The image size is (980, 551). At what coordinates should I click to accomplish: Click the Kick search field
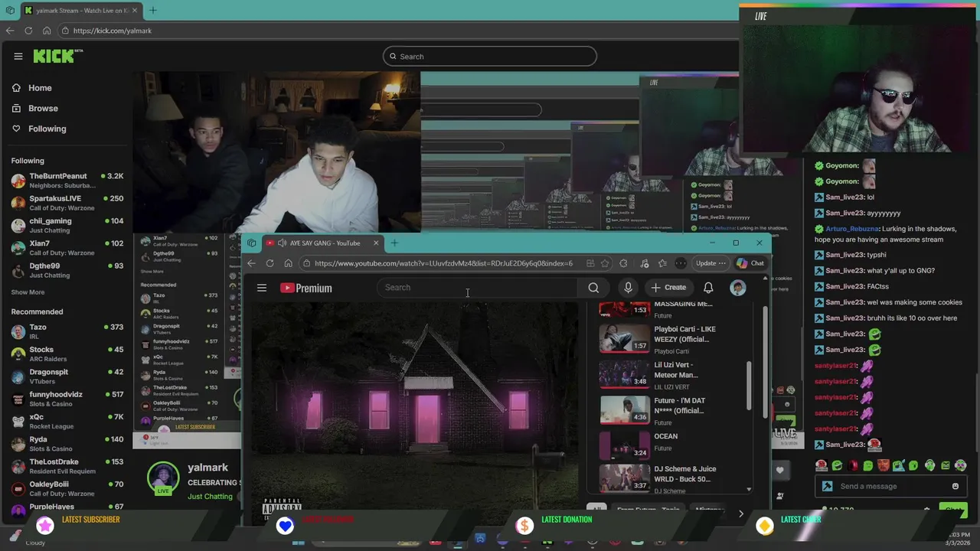pos(489,57)
